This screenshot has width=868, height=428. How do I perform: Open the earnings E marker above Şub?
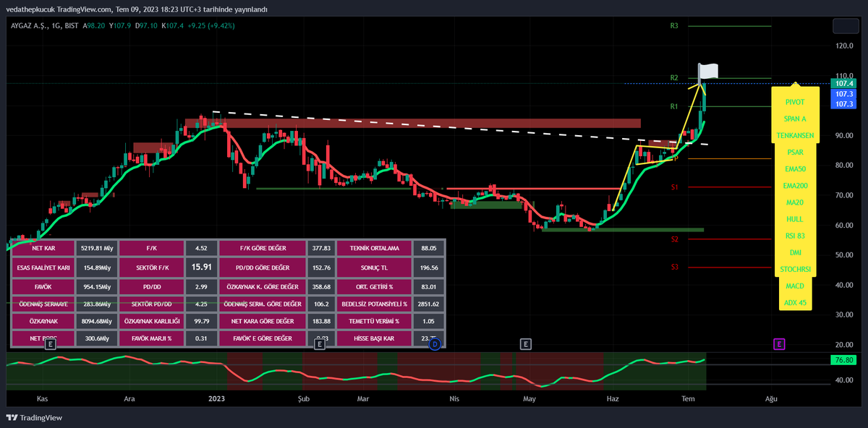pos(319,344)
